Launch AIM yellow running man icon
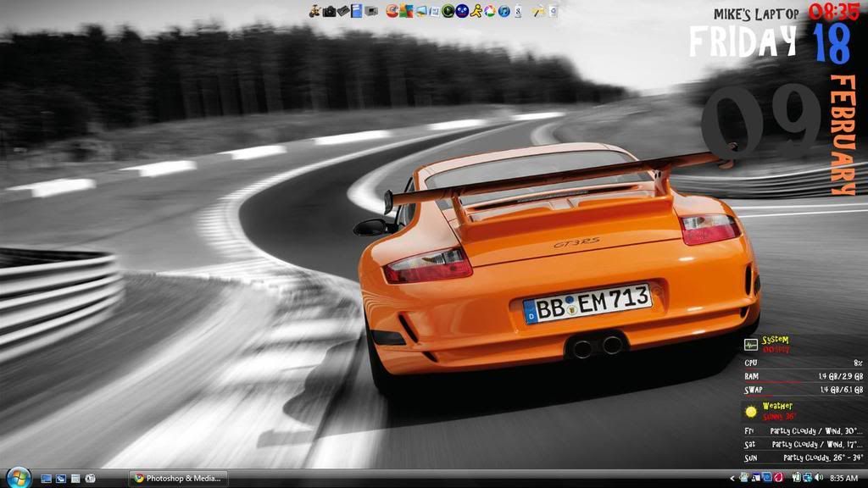 pos(476,11)
